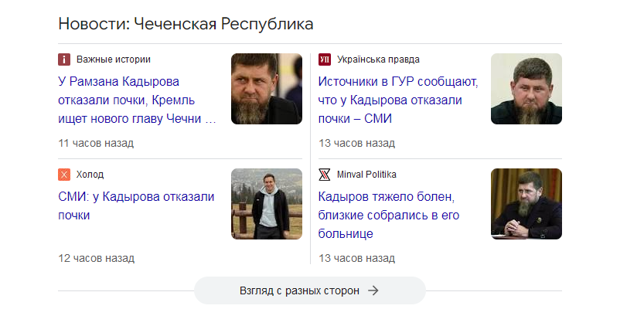The height and width of the screenshot is (326, 644).
Task: Click the 11 часов назад timestamp
Action: point(96,143)
